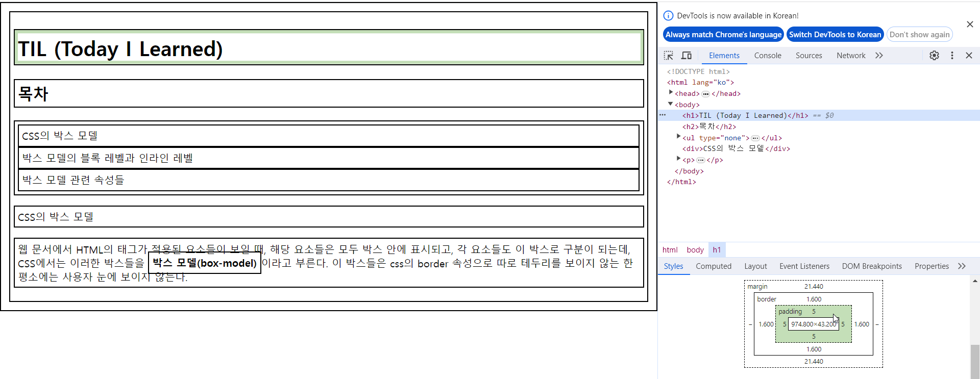The width and height of the screenshot is (980, 379).
Task: Expand the head element node
Action: [671, 92]
